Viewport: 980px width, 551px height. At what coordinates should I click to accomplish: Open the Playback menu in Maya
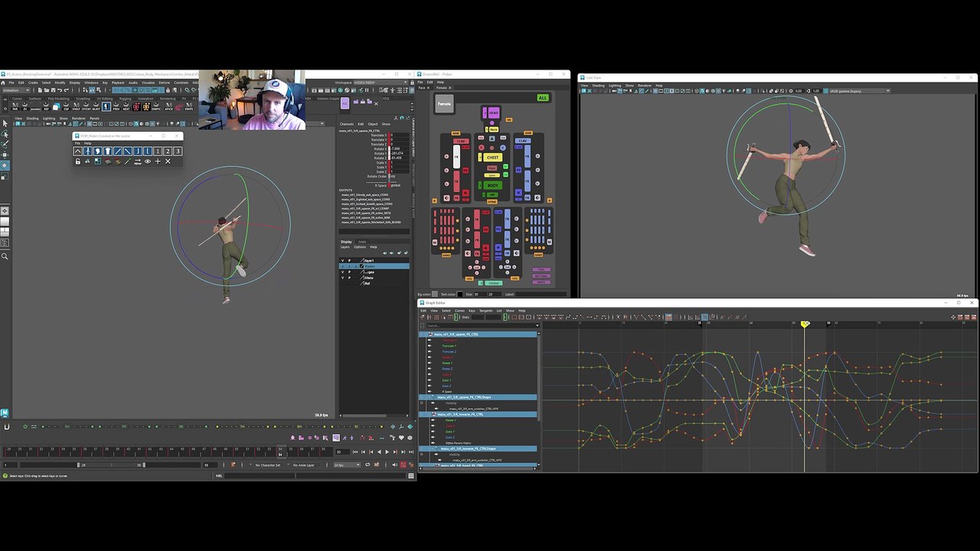pos(118,83)
